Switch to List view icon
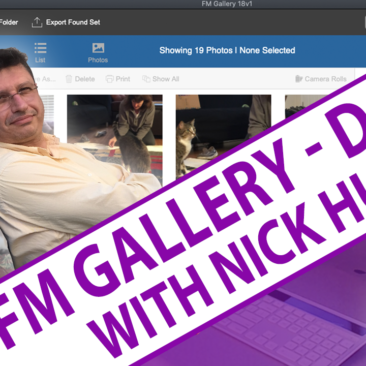The width and height of the screenshot is (366, 366). tap(40, 48)
